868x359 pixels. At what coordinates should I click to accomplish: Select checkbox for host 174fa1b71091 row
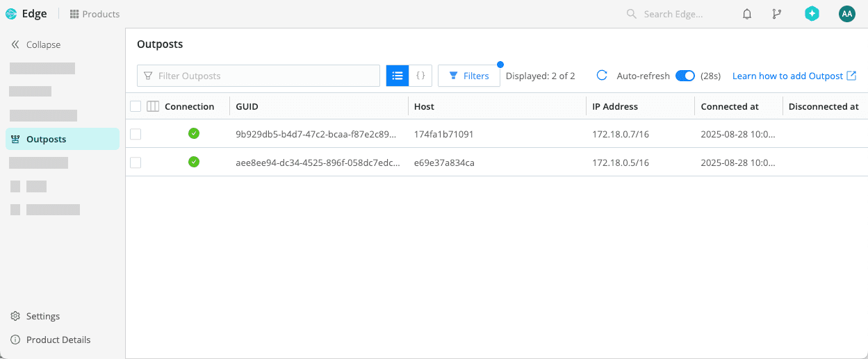click(136, 134)
